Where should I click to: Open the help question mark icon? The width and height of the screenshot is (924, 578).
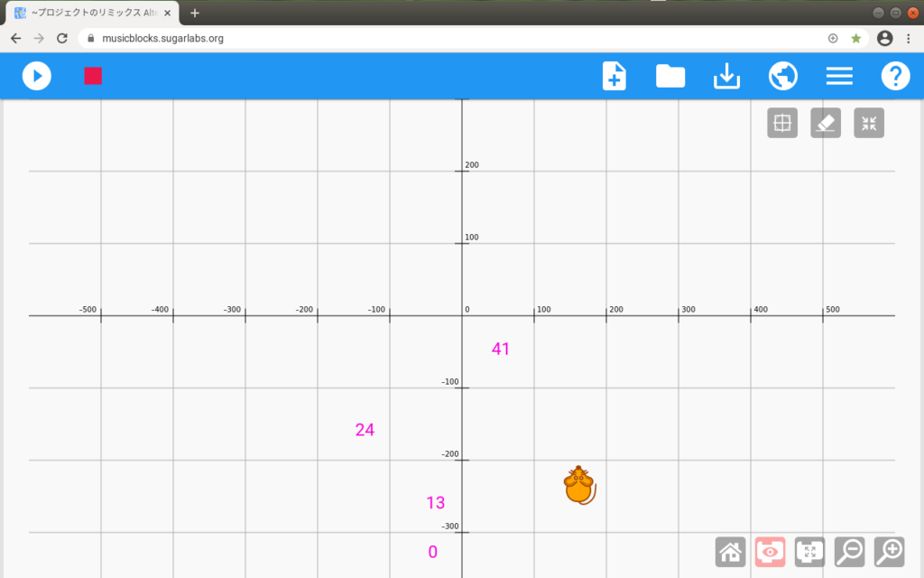click(895, 76)
